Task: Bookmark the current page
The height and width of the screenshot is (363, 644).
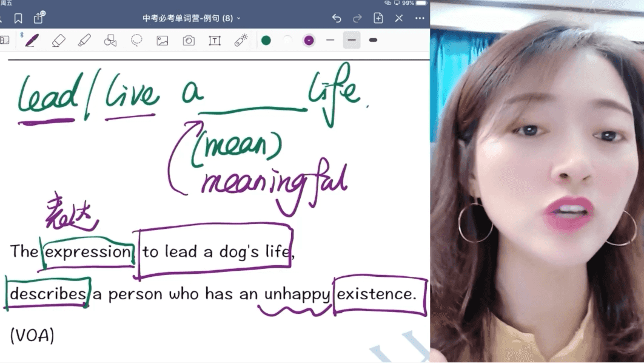Action: (x=18, y=18)
